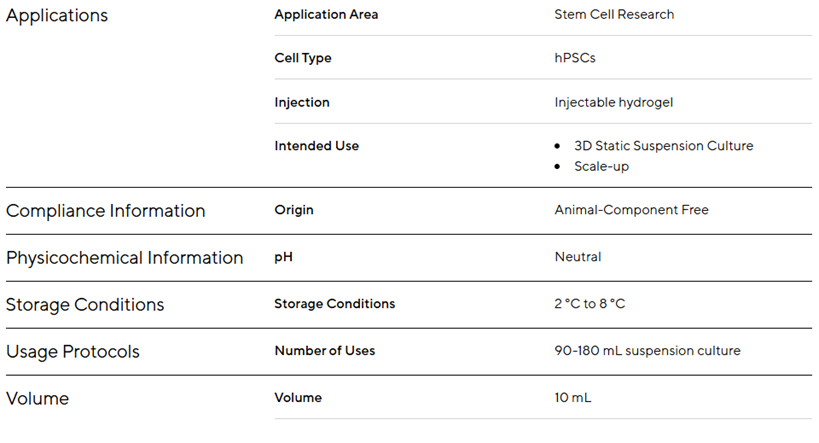The height and width of the screenshot is (443, 819).
Task: Select the Animal-Component Free value
Action: 631,210
